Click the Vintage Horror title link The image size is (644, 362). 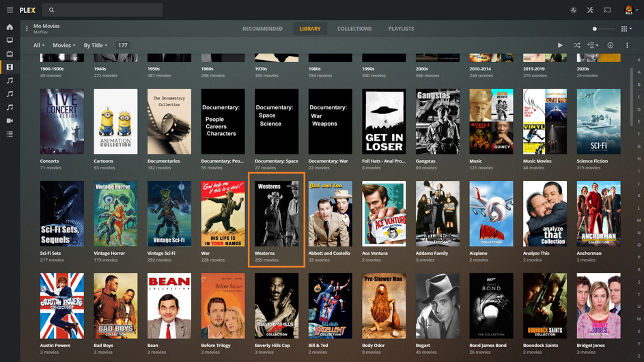click(109, 253)
